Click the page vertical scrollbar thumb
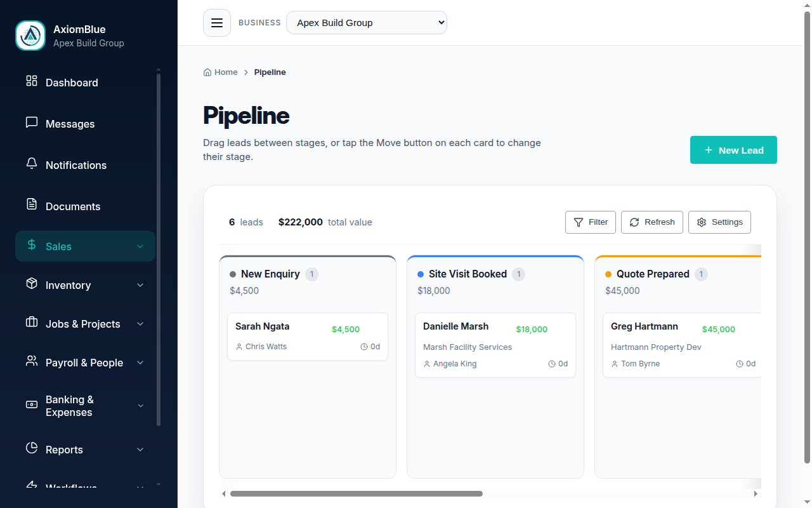This screenshot has height=508, width=812. pyautogui.click(x=807, y=237)
